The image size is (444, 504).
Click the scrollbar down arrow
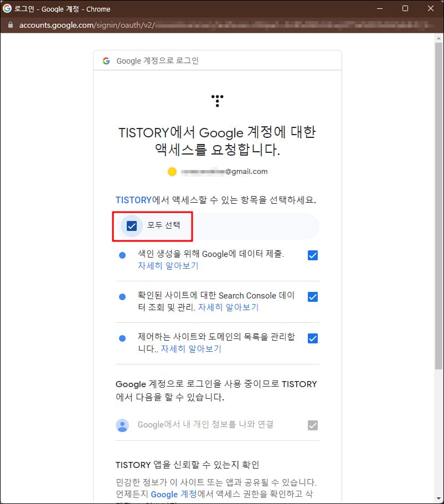click(439, 498)
